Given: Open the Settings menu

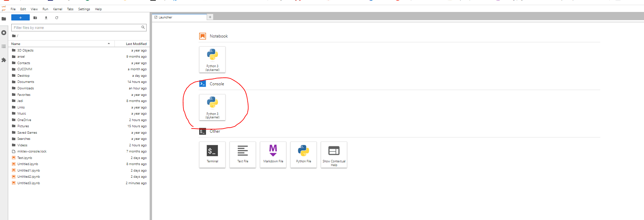Looking at the screenshot, I should pyautogui.click(x=84, y=9).
